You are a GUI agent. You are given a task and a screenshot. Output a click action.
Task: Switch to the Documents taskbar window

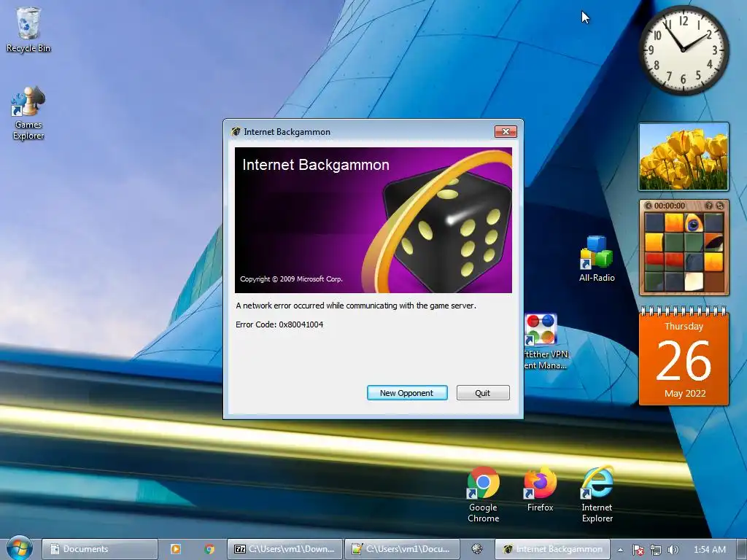[99, 549]
